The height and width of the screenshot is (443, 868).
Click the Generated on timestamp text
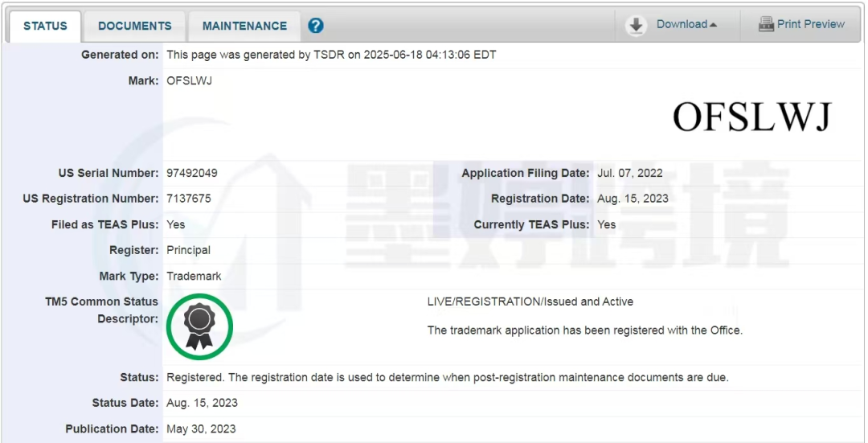pos(331,55)
